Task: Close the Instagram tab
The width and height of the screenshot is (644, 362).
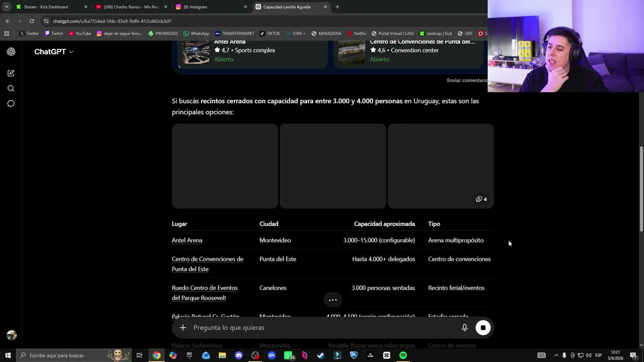Action: click(x=246, y=7)
